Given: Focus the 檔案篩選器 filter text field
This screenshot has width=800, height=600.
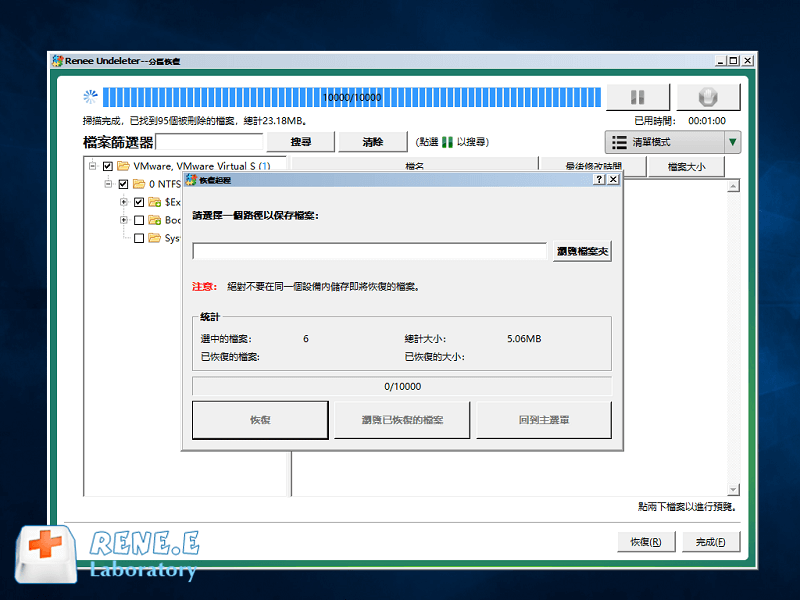Looking at the screenshot, I should point(209,142).
